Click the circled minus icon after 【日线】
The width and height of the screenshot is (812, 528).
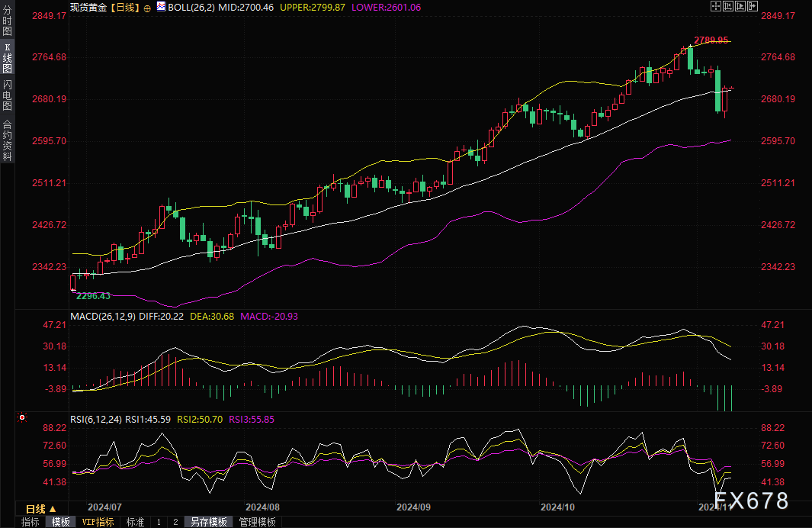click(x=147, y=8)
